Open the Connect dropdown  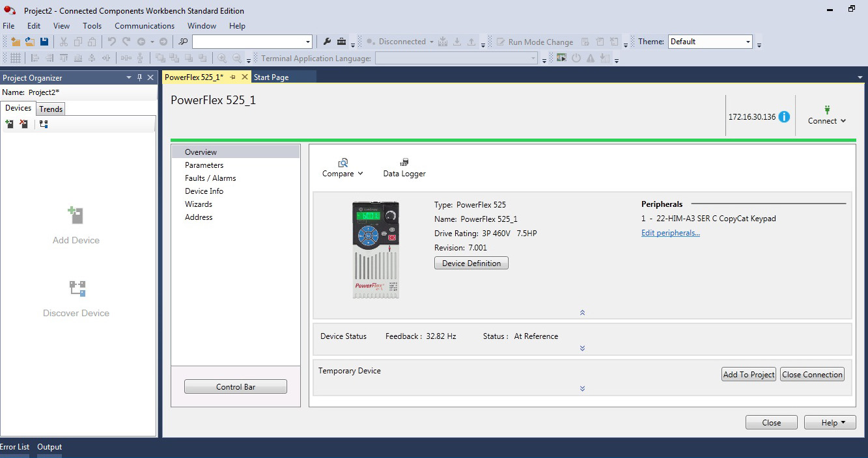click(827, 115)
